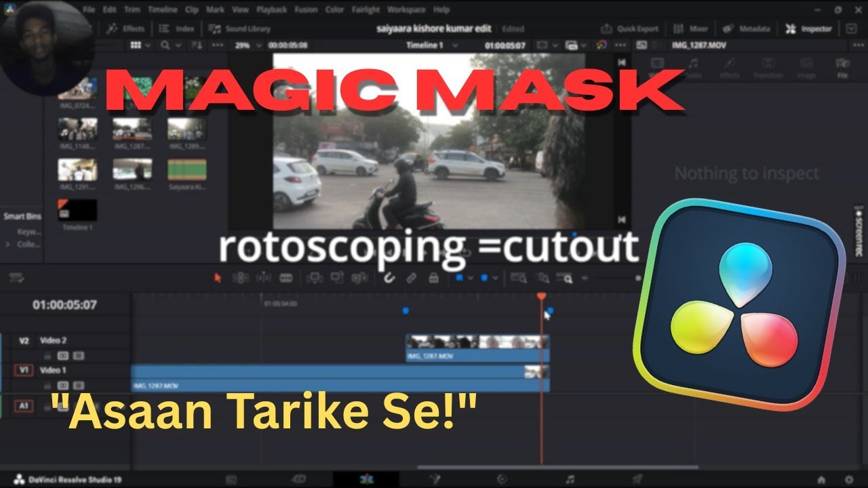Open Timeline View Options icon
868x488 pixels.
16,277
